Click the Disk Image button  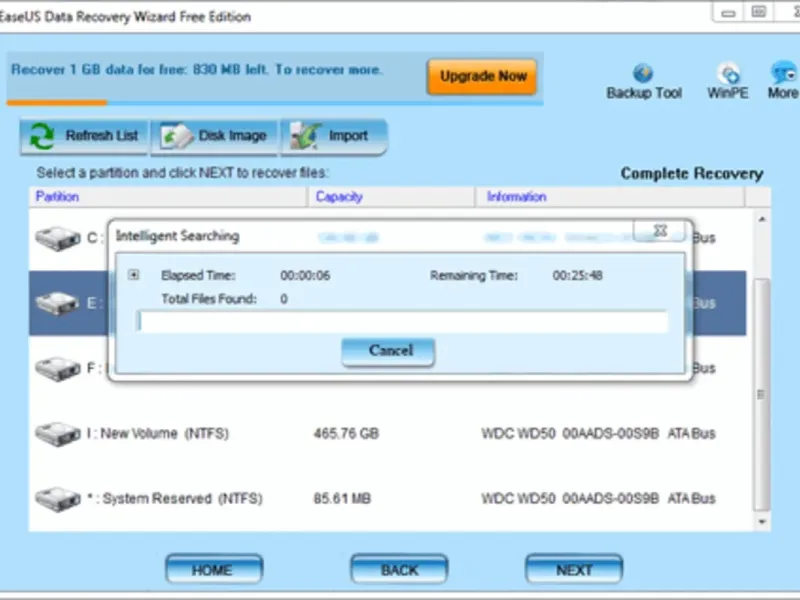[215, 136]
